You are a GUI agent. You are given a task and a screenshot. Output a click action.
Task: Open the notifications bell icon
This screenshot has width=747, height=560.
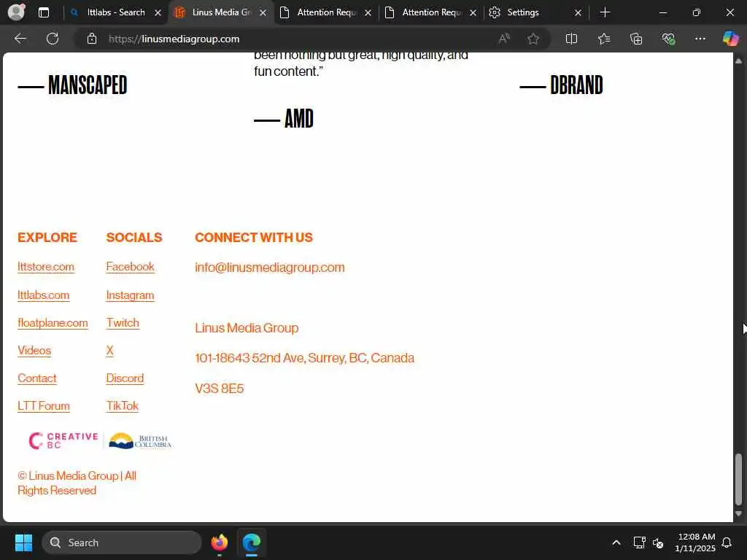(727, 542)
